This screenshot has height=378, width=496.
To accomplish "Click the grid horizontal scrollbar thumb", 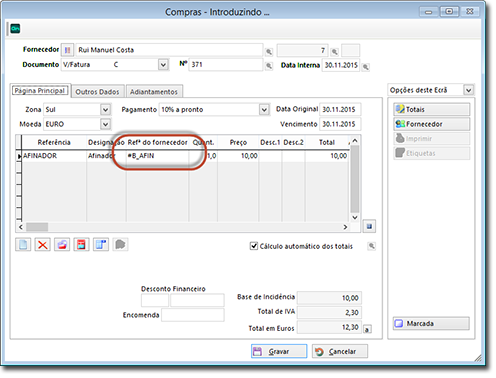I will (x=37, y=227).
